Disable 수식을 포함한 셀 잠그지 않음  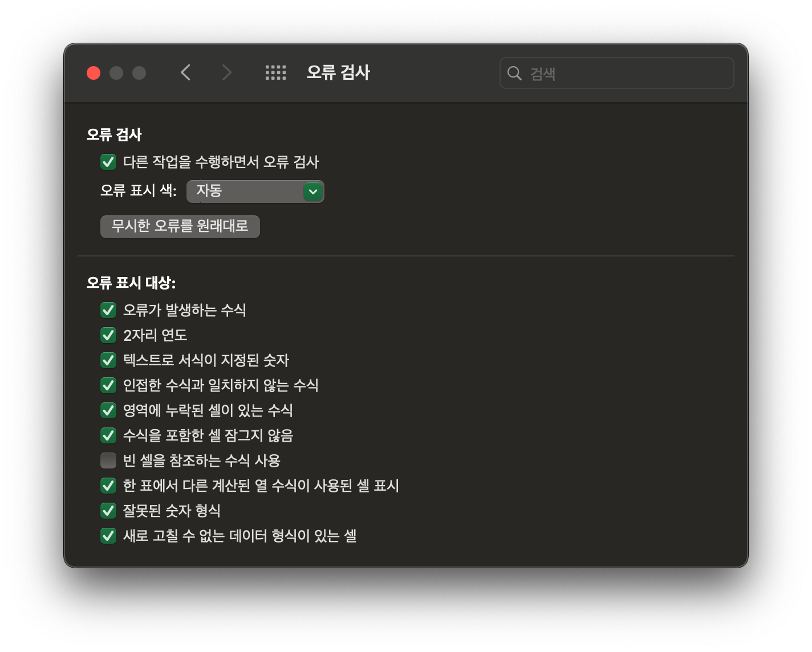tap(108, 435)
